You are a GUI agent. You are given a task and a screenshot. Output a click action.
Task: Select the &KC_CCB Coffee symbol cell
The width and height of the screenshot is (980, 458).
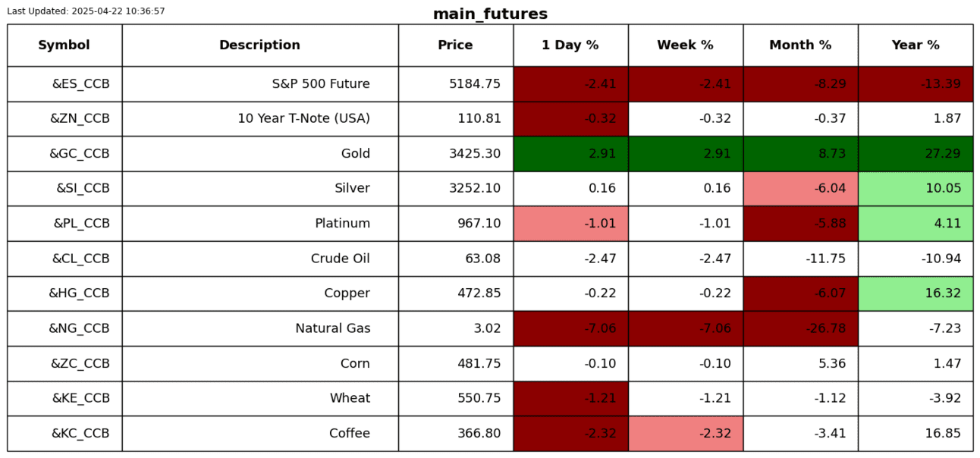click(x=80, y=434)
